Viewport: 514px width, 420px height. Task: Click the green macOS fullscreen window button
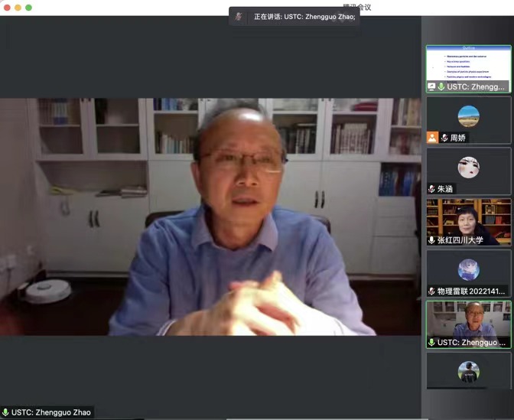point(28,8)
